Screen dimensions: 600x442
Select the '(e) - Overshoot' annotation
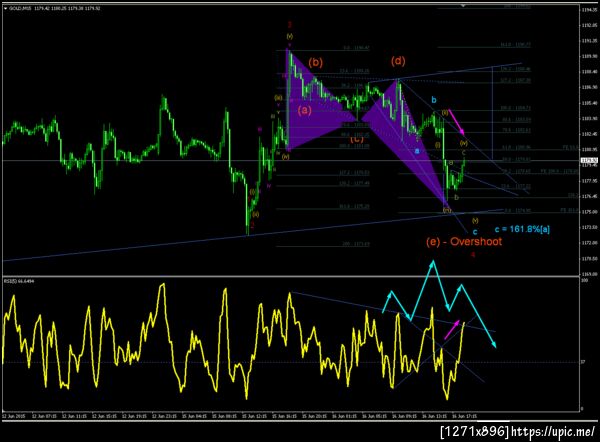coord(464,241)
